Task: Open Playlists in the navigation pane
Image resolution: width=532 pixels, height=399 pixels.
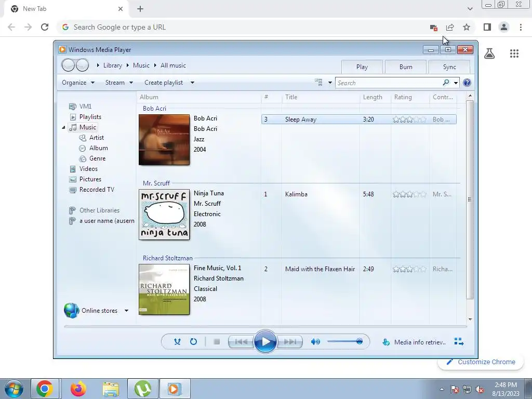Action: pos(90,117)
